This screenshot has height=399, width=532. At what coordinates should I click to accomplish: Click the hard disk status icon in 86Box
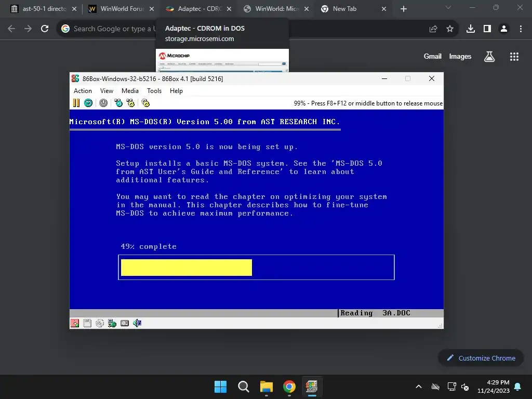[125, 323]
